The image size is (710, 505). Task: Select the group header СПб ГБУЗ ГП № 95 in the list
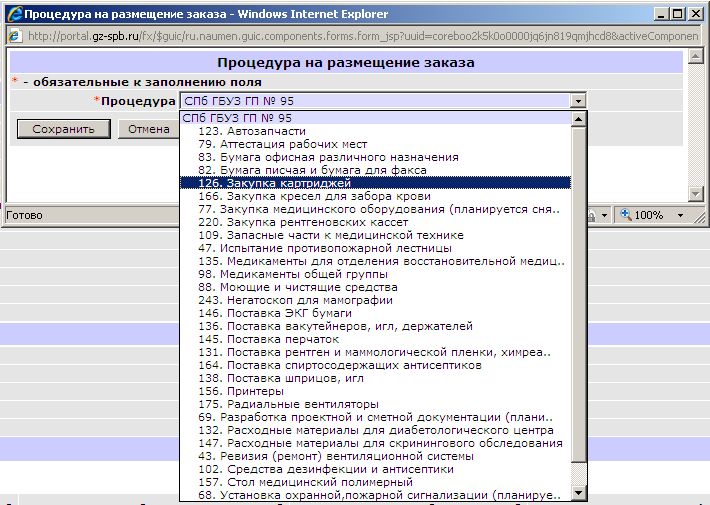coord(375,118)
